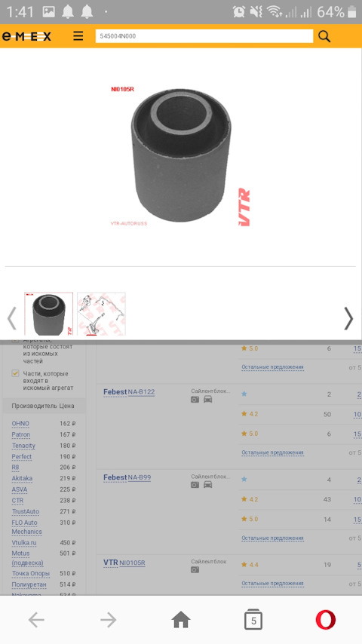The height and width of the screenshot is (644, 362).
Task: Select the bushing photo thumbnail
Action: coord(48,314)
